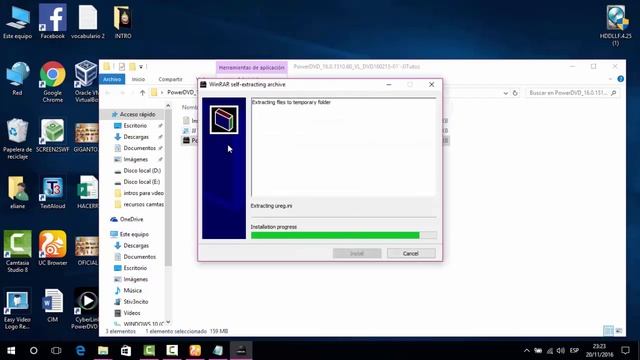Open Música under Este equipo
Screen dimensions: 640x360
point(133,291)
